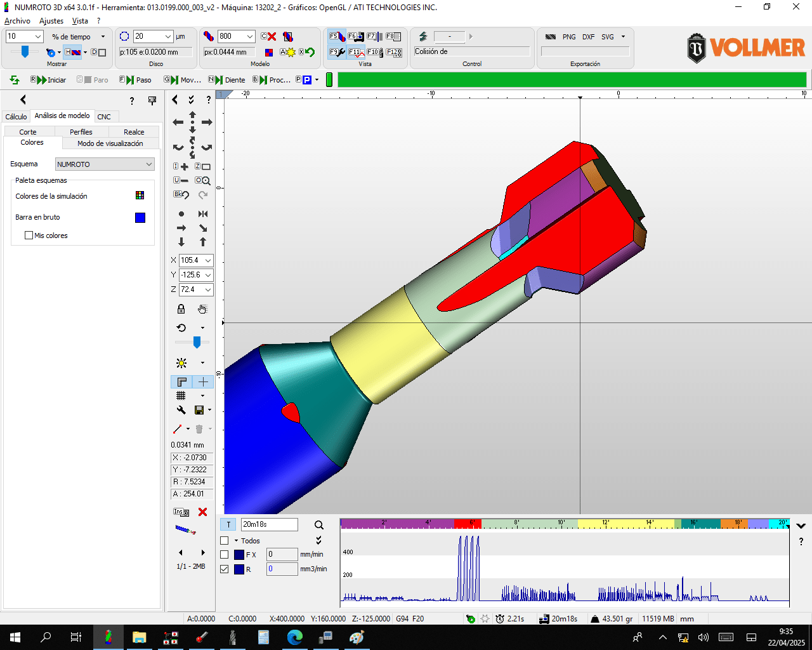Click the grid display icon
The width and height of the screenshot is (812, 650).
181,395
